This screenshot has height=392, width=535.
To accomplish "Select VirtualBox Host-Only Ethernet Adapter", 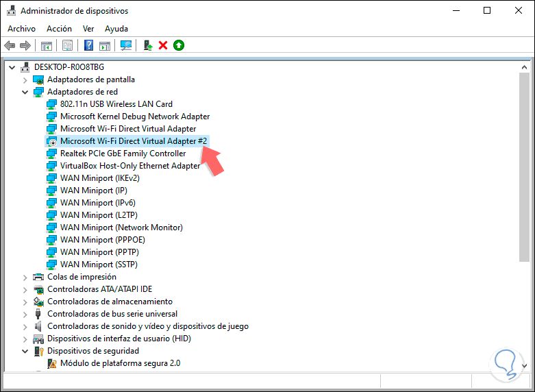I will (x=130, y=166).
